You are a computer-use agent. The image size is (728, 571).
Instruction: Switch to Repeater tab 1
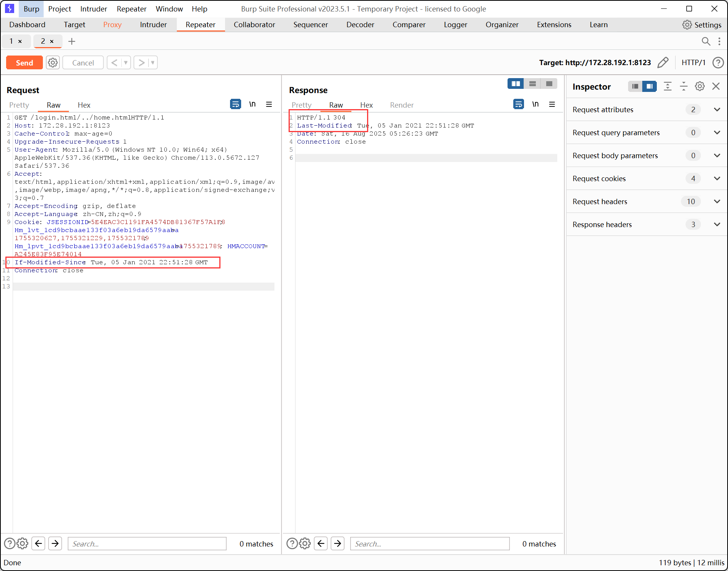[x=11, y=41]
